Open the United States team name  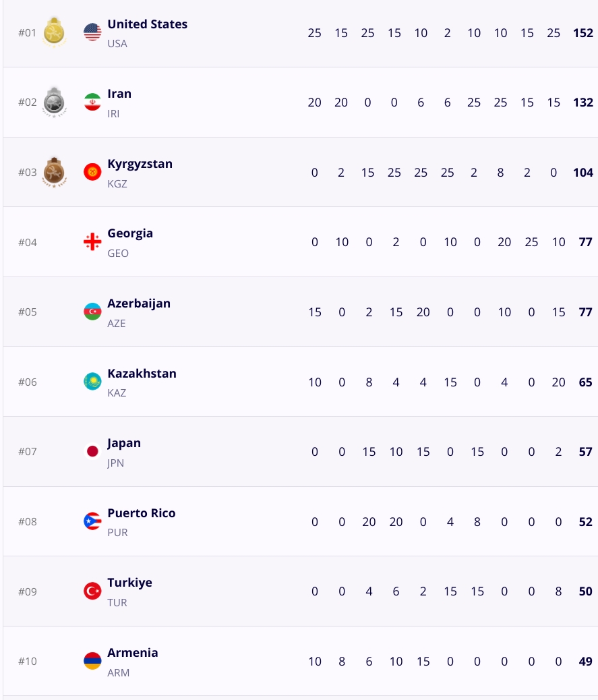[147, 24]
